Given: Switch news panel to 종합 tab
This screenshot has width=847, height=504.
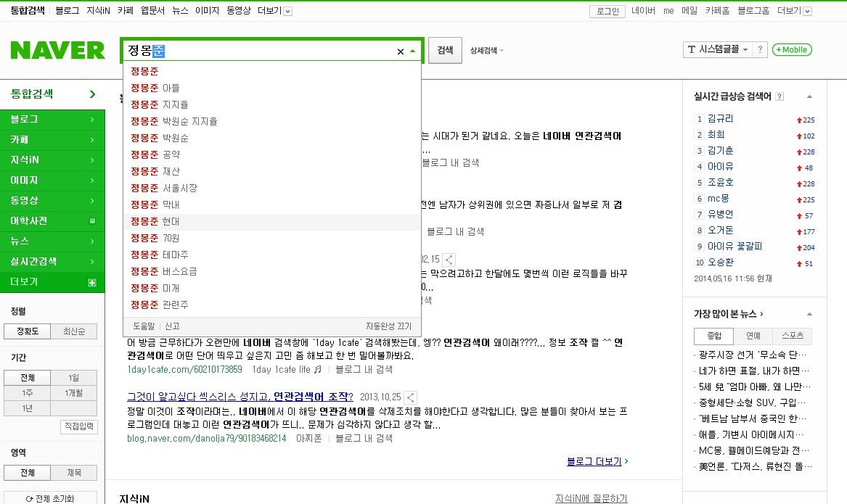Looking at the screenshot, I should tap(713, 336).
